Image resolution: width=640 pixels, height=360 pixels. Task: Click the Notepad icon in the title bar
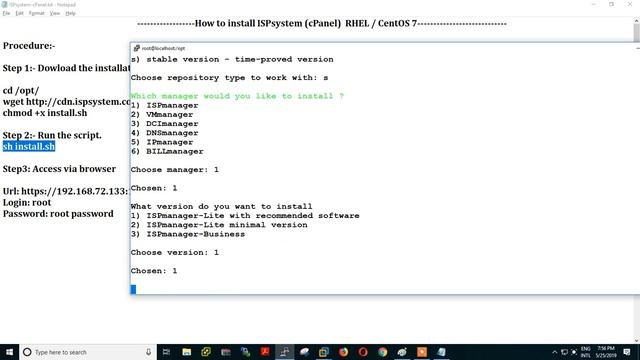[4, 4]
